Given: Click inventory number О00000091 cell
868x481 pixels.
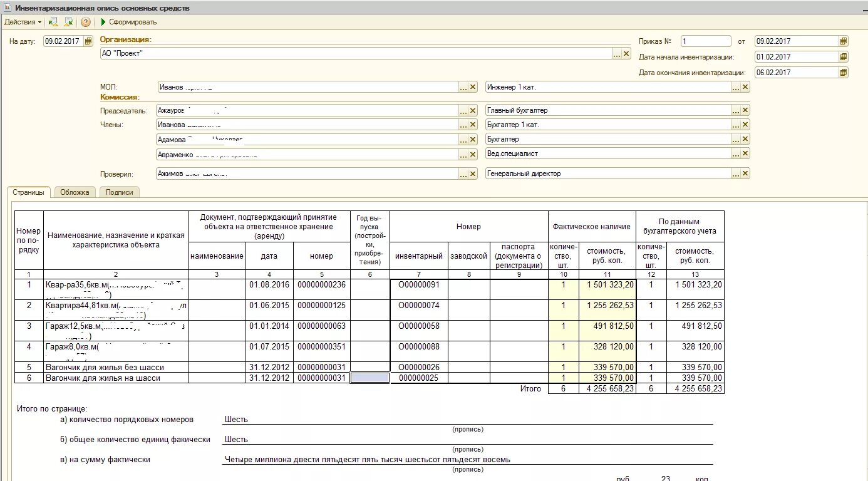Looking at the screenshot, I should click(419, 289).
